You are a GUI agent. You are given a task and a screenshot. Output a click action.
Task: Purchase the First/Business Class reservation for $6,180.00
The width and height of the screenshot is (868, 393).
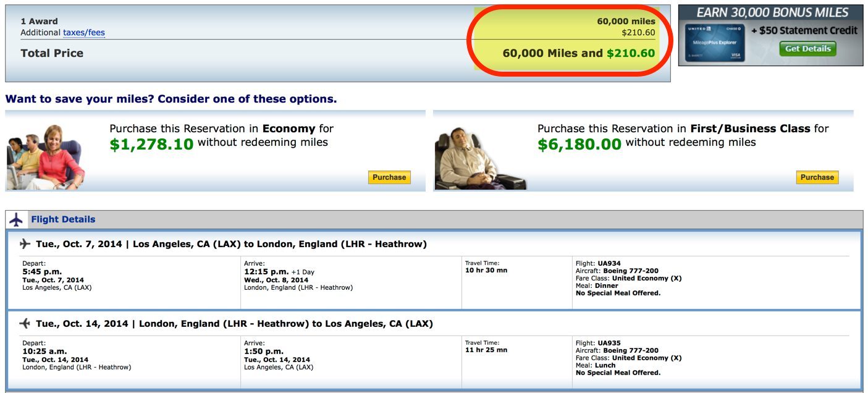coord(817,177)
